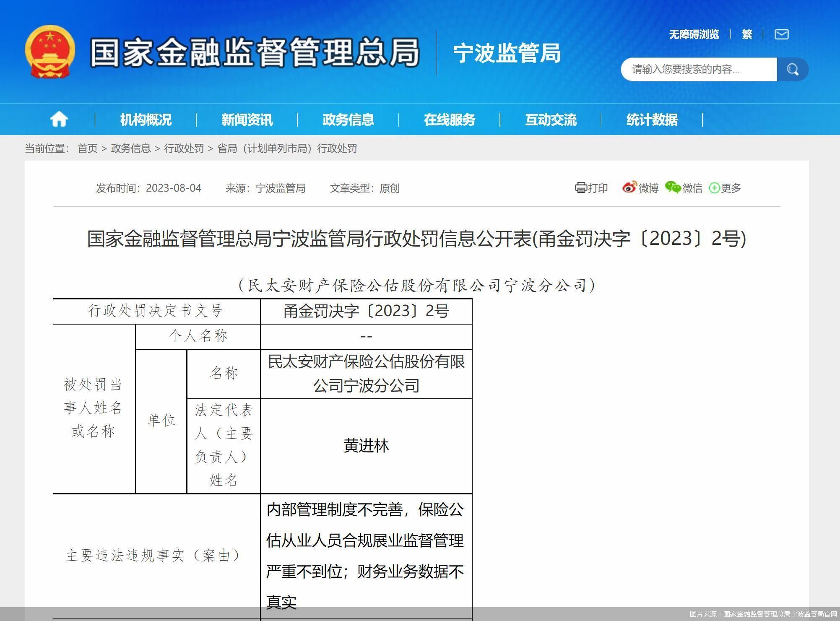Click the 被处罚当事人姓名或名称 cell

94,408
